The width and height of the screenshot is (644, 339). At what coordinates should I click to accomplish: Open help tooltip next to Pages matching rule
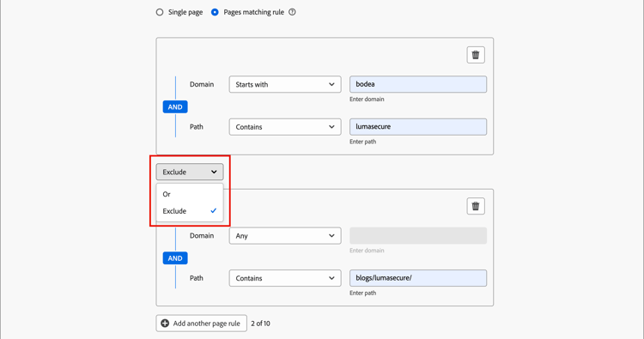click(292, 12)
